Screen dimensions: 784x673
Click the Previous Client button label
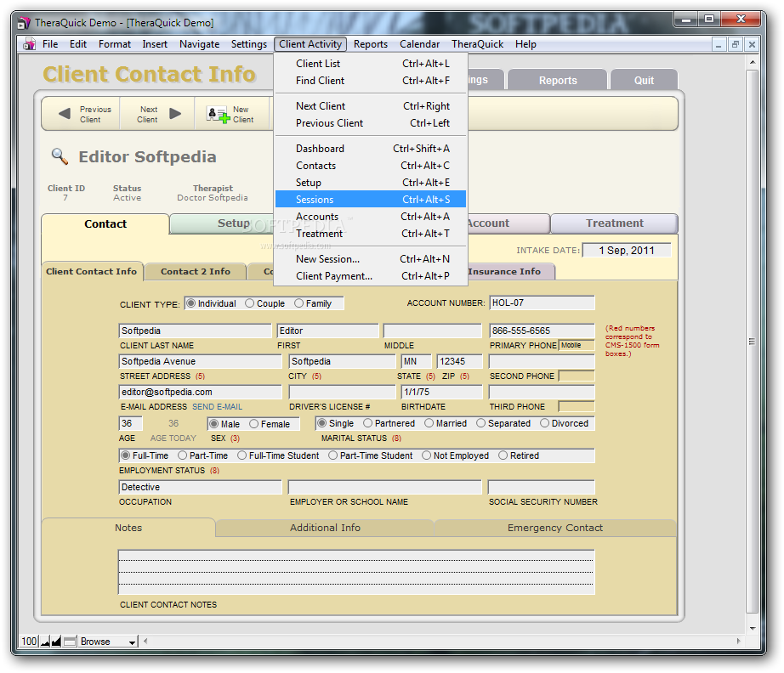[x=95, y=115]
